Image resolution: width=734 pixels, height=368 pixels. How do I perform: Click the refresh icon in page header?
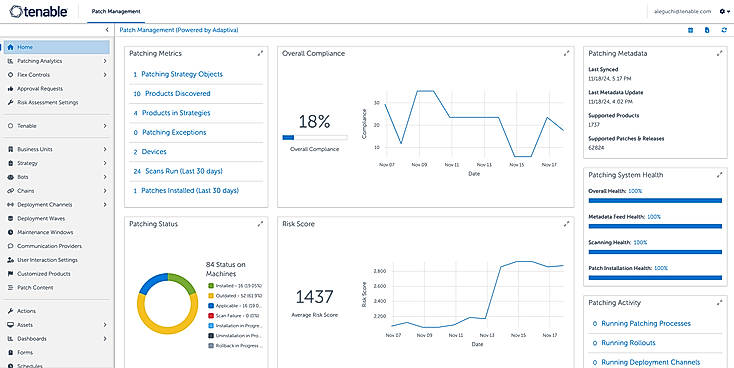point(724,30)
